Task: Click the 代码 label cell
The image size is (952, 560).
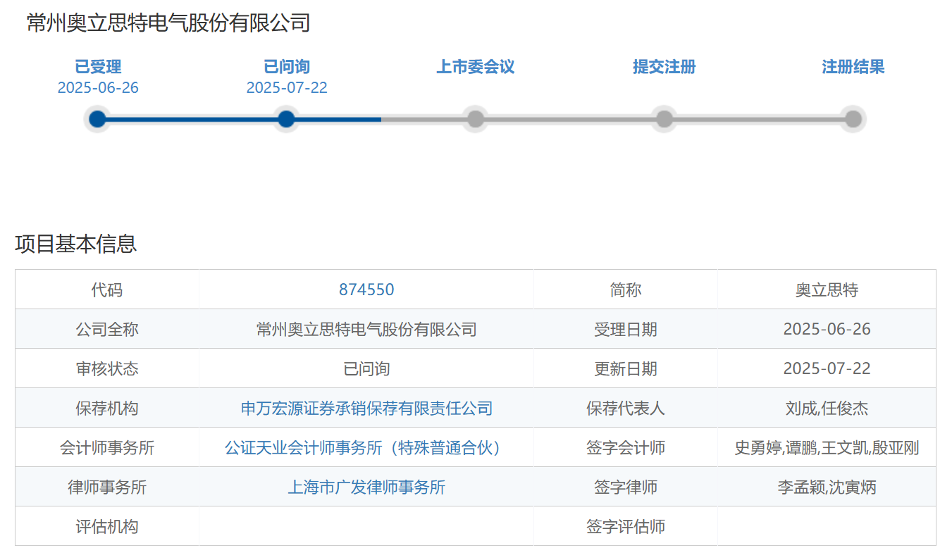Action: pyautogui.click(x=107, y=290)
